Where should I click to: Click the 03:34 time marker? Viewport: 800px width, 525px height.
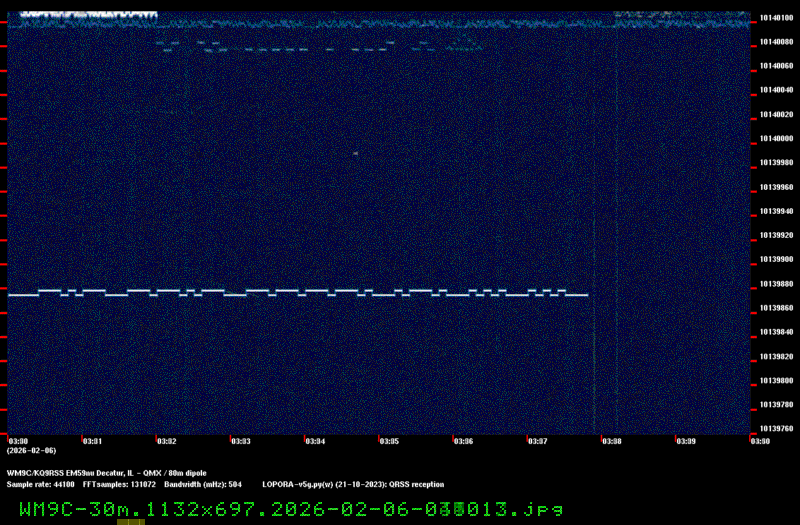click(x=314, y=441)
